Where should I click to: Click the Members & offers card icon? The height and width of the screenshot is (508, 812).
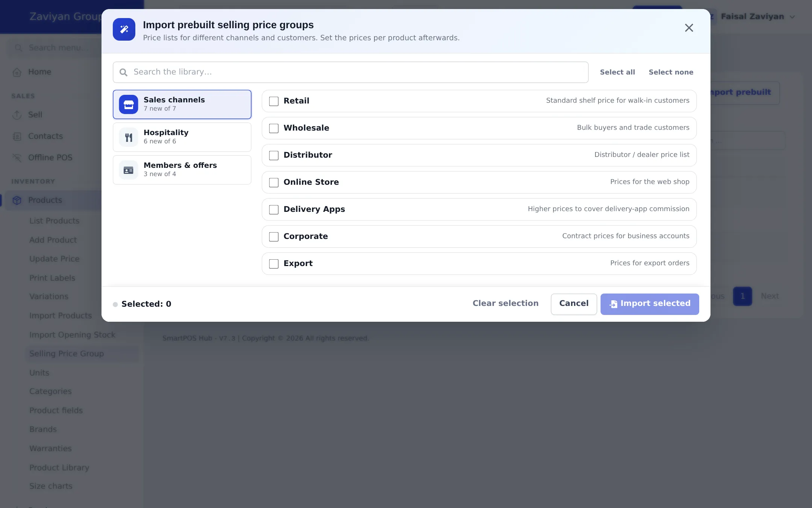[129, 170]
